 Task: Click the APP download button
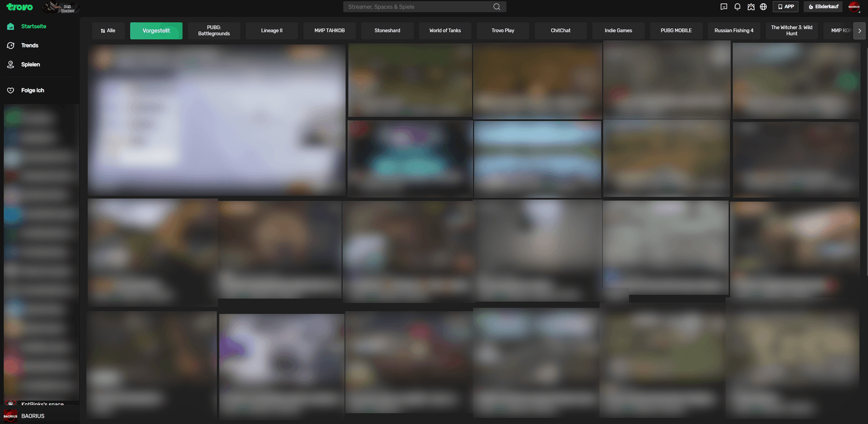[x=786, y=7]
